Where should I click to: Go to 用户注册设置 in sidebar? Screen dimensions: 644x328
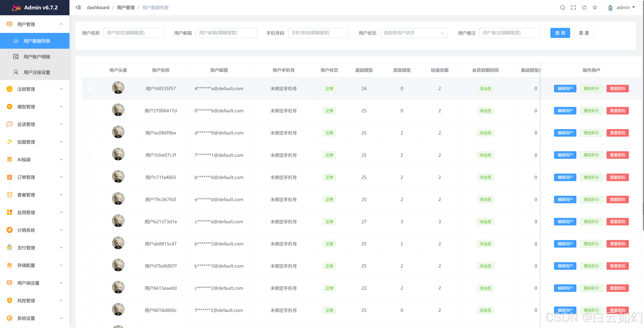click(37, 72)
